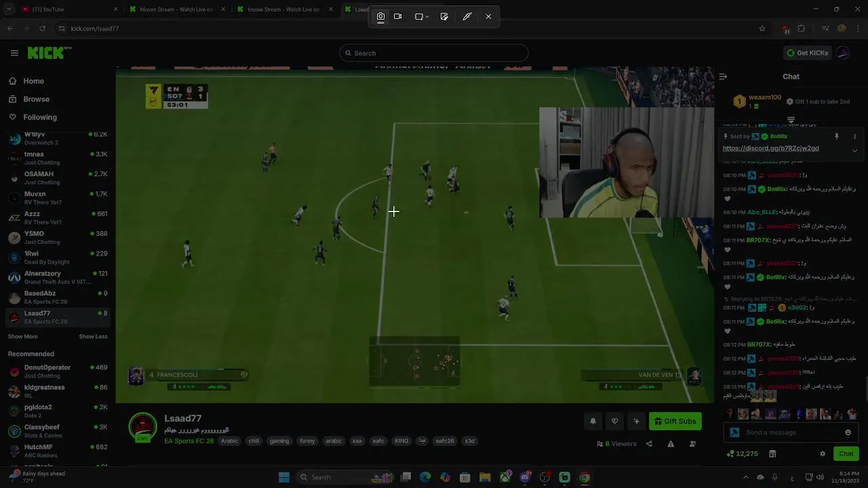The image size is (868, 488).
Task: Click notification bell under the stream
Action: (593, 422)
